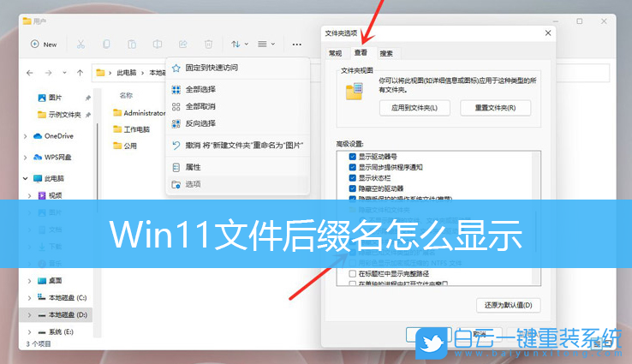Toggle 显示驱动器号 checkbox
The height and width of the screenshot is (364, 632).
click(353, 157)
